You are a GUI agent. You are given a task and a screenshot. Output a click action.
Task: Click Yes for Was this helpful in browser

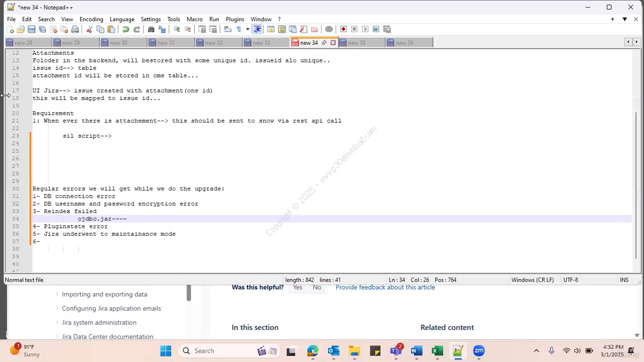tap(298, 287)
